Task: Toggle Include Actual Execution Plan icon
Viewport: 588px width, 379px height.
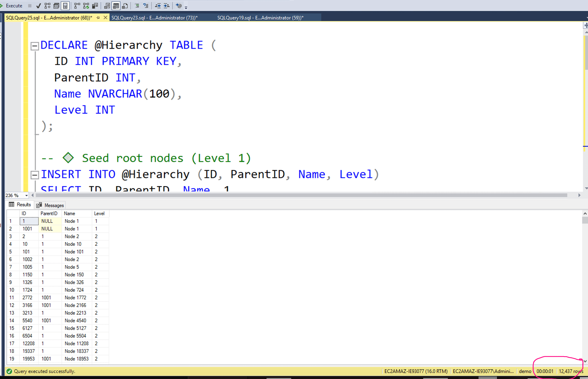Action: [x=77, y=6]
